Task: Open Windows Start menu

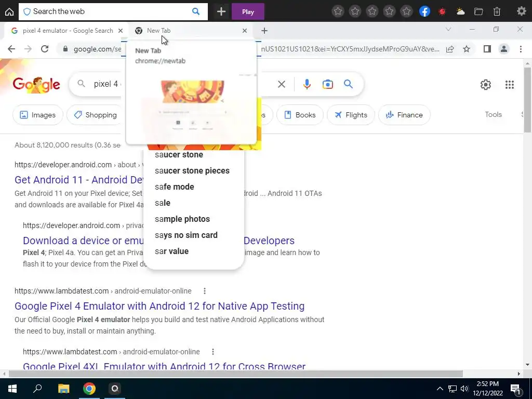Action: [12, 389]
